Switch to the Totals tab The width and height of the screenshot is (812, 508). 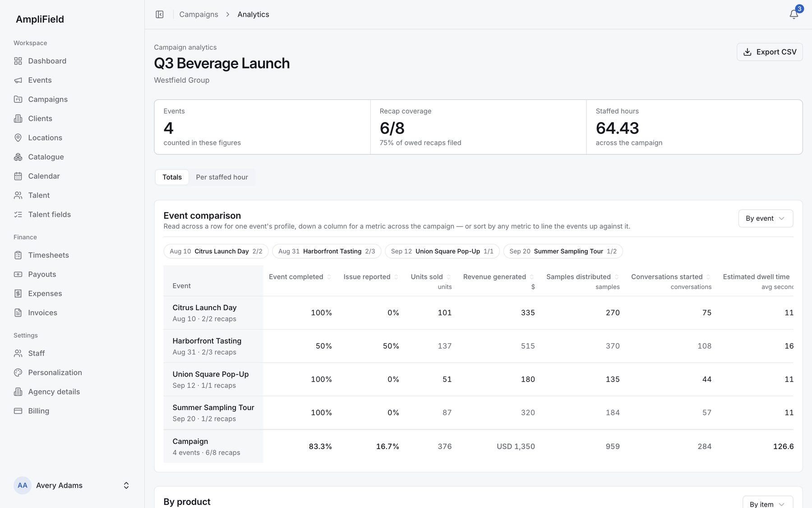click(172, 177)
